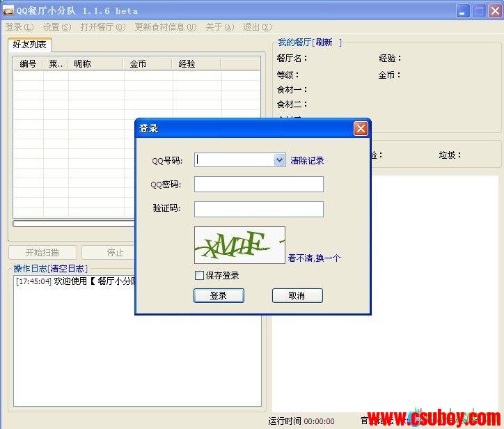Click the 开始扫描 button

pyautogui.click(x=42, y=252)
